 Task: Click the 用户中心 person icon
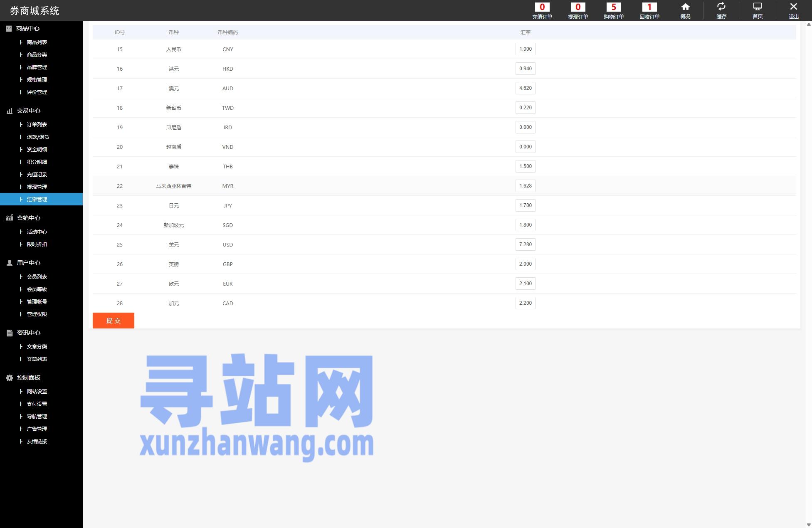point(10,263)
